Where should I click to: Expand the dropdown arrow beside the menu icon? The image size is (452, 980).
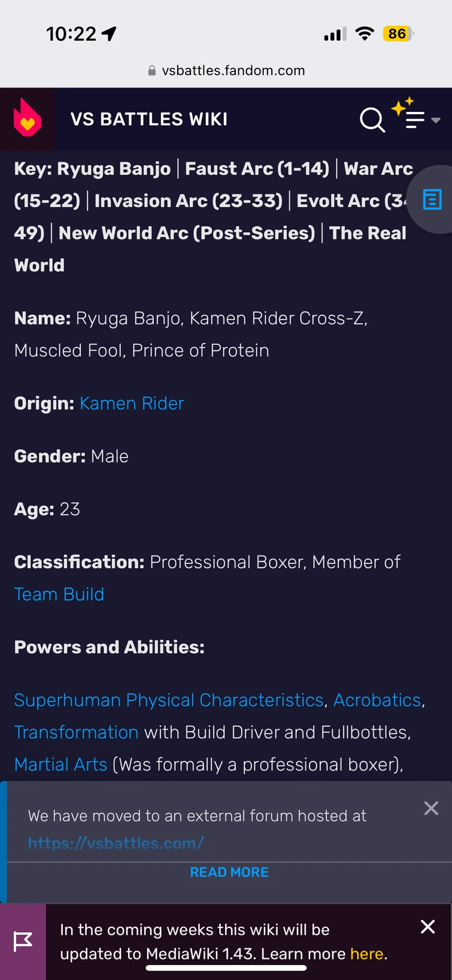click(x=435, y=120)
